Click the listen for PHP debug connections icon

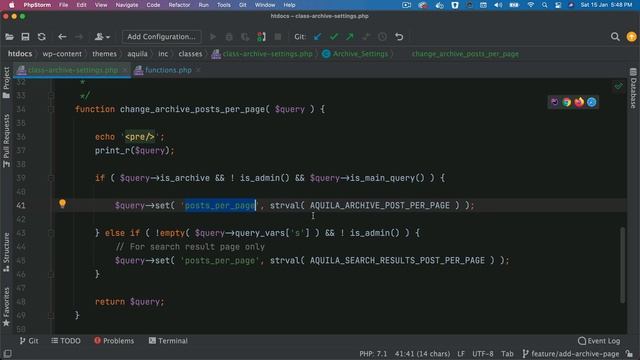(261, 37)
